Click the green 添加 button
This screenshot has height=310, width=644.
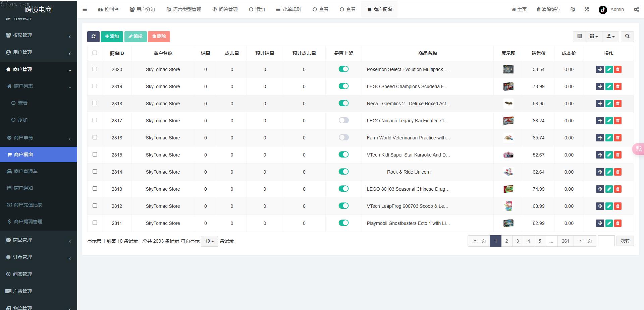[112, 37]
